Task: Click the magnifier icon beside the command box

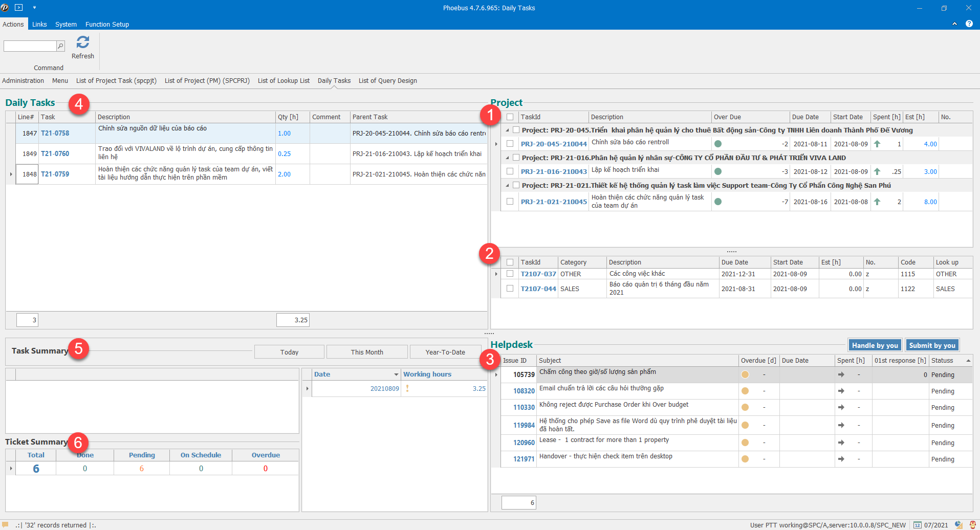Action: tap(60, 46)
